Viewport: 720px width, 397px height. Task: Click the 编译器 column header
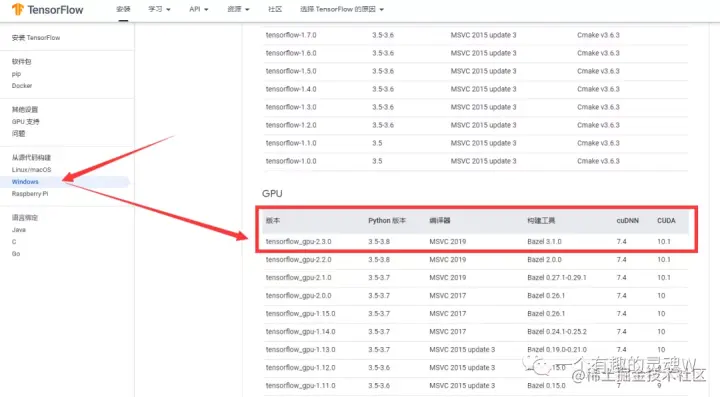440,221
